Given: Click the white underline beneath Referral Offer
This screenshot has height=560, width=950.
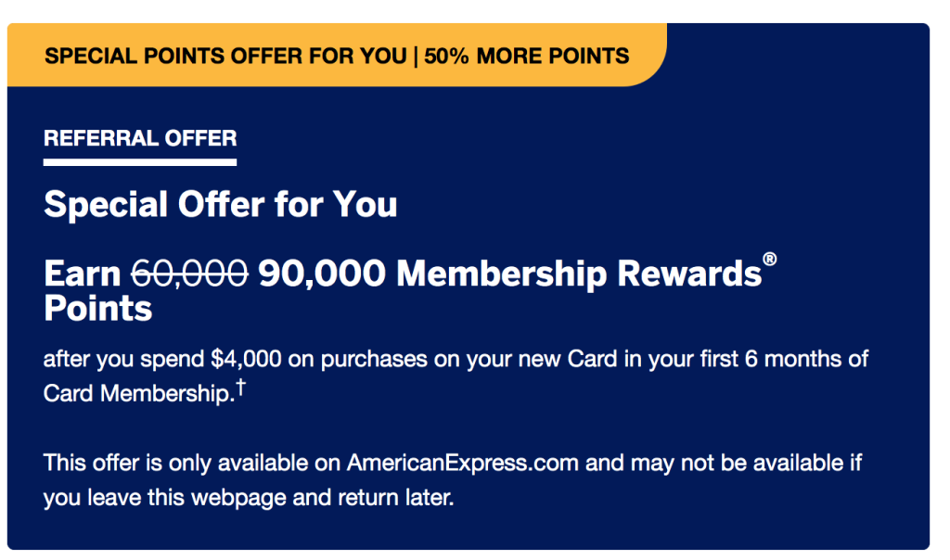Looking at the screenshot, I should click(x=140, y=162).
